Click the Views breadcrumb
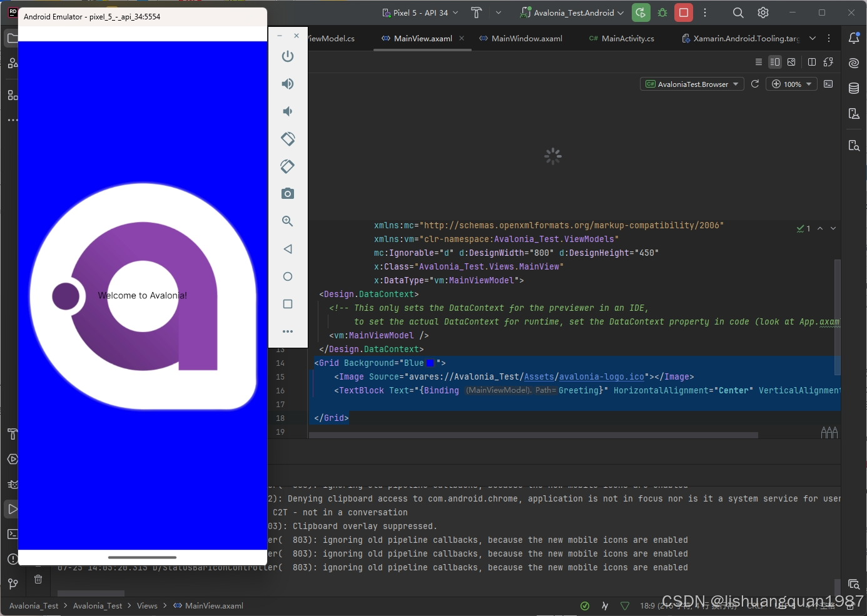This screenshot has width=867, height=616. point(147,605)
